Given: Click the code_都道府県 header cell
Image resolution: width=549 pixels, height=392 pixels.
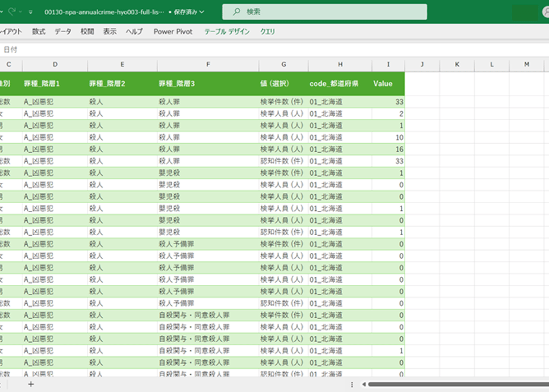Looking at the screenshot, I should coord(340,84).
